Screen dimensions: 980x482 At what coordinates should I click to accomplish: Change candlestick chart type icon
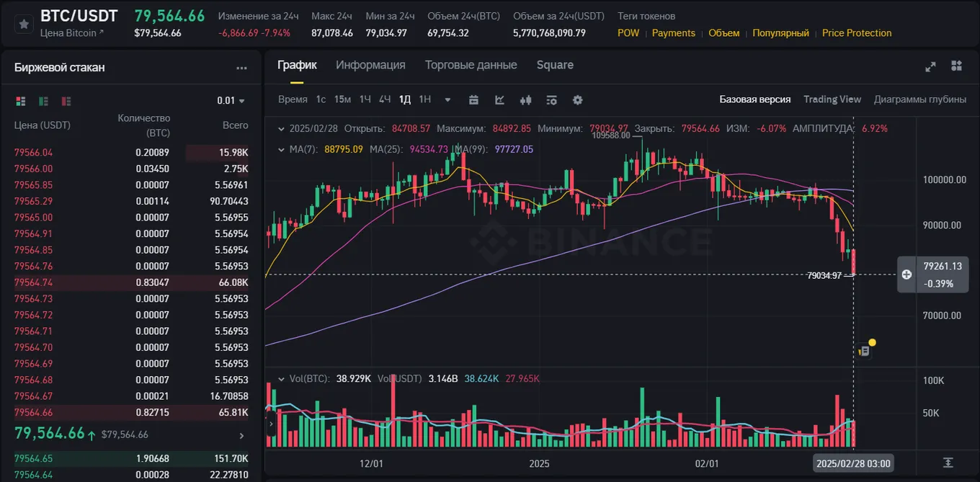point(525,99)
